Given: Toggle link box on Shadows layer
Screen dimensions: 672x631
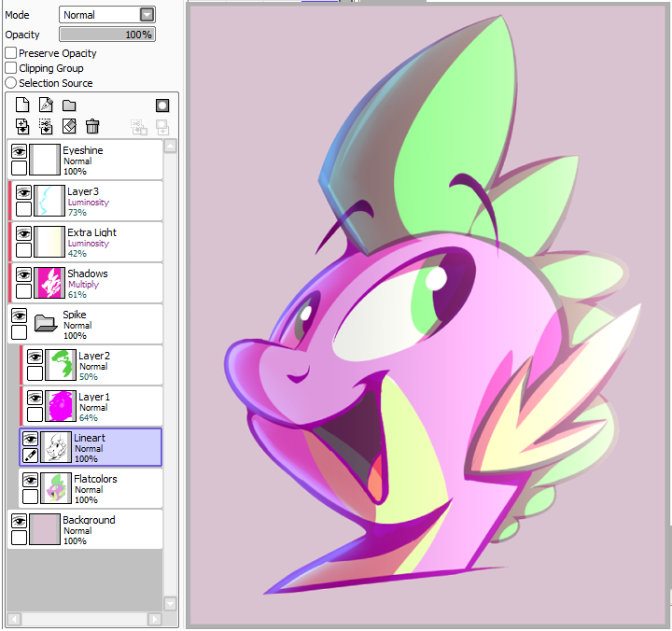Looking at the screenshot, I should click(23, 291).
